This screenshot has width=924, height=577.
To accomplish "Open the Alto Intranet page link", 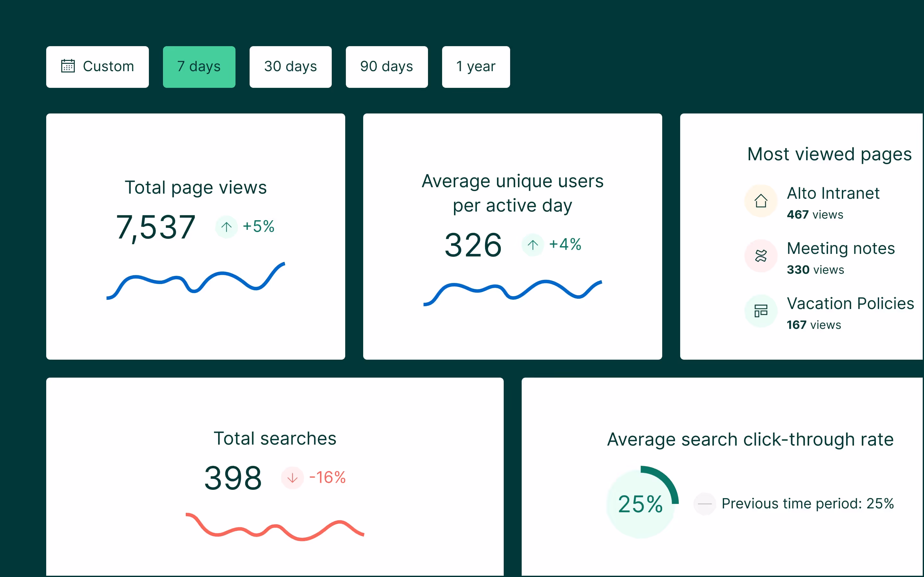I will click(833, 194).
